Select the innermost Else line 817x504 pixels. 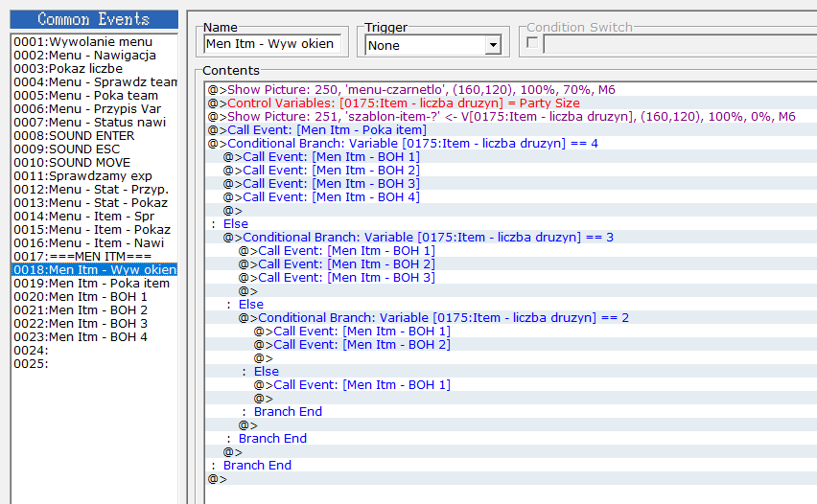[x=511, y=371]
